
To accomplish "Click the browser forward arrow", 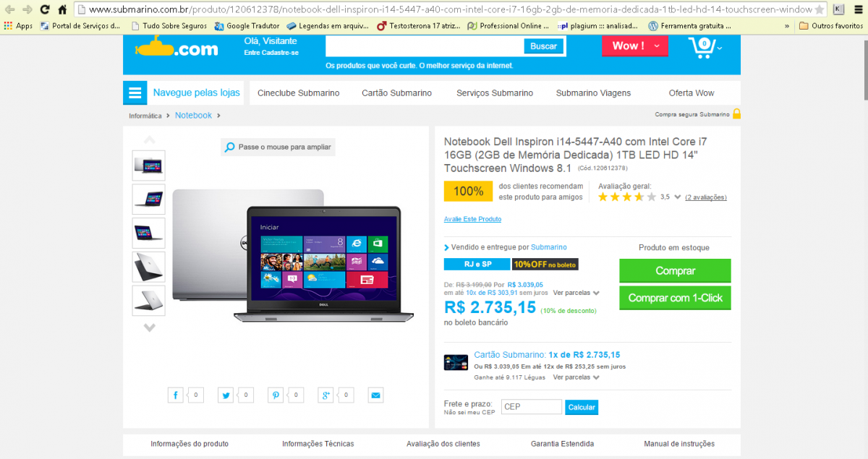I will click(27, 9).
